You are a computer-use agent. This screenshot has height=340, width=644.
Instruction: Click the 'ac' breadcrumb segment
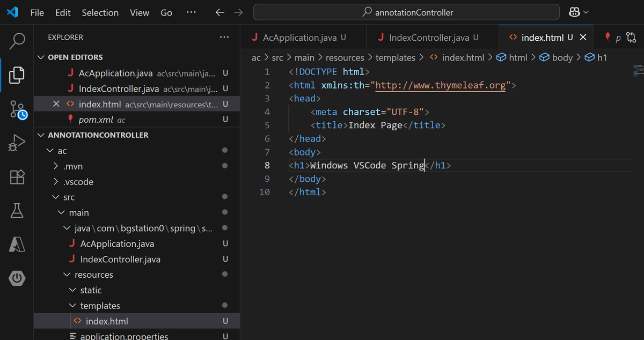point(256,57)
